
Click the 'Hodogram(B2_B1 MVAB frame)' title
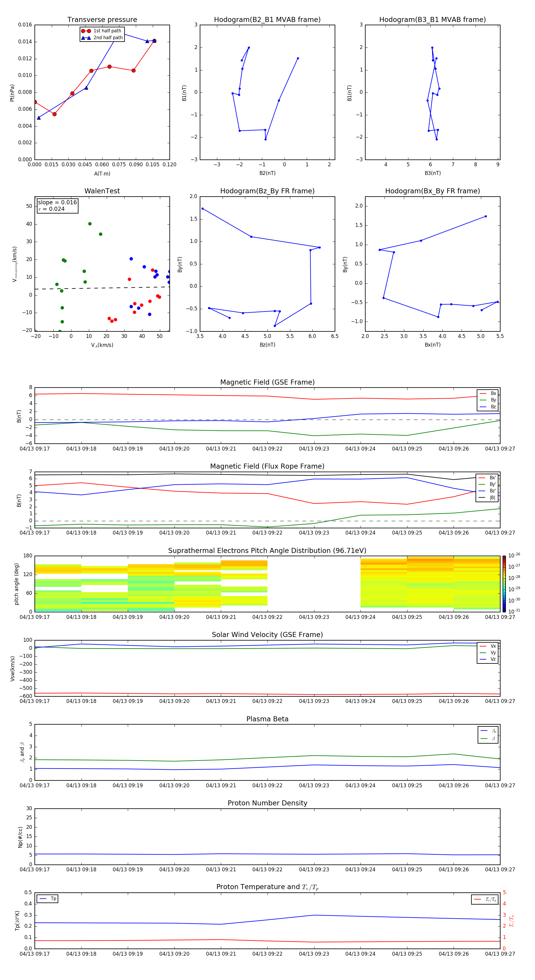click(x=267, y=20)
